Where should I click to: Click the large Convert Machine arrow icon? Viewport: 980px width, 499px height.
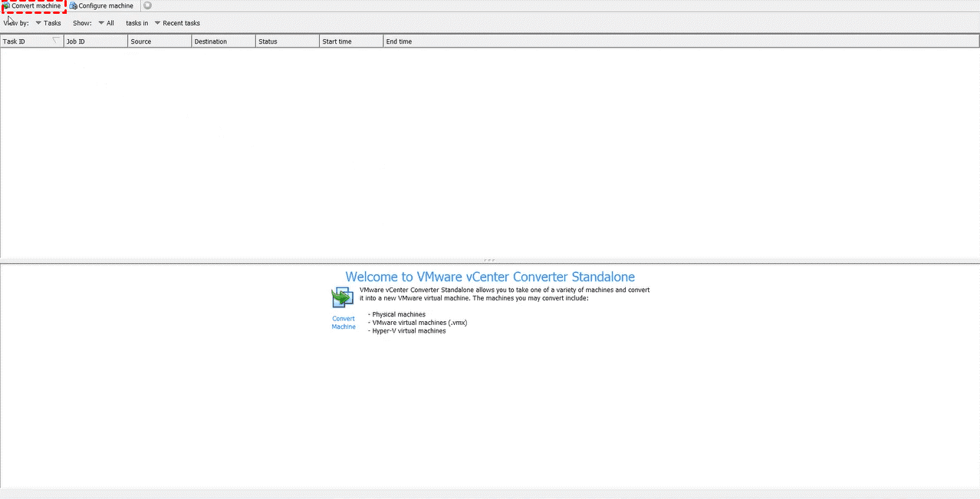coord(342,297)
